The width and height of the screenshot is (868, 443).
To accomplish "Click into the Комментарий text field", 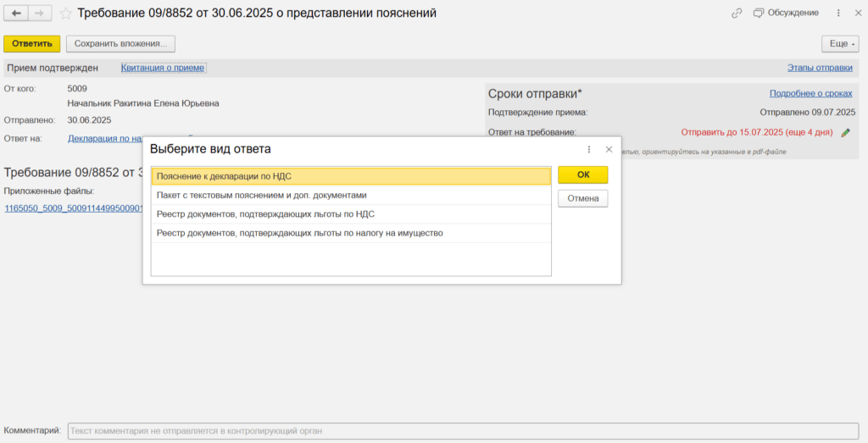I will [x=462, y=431].
